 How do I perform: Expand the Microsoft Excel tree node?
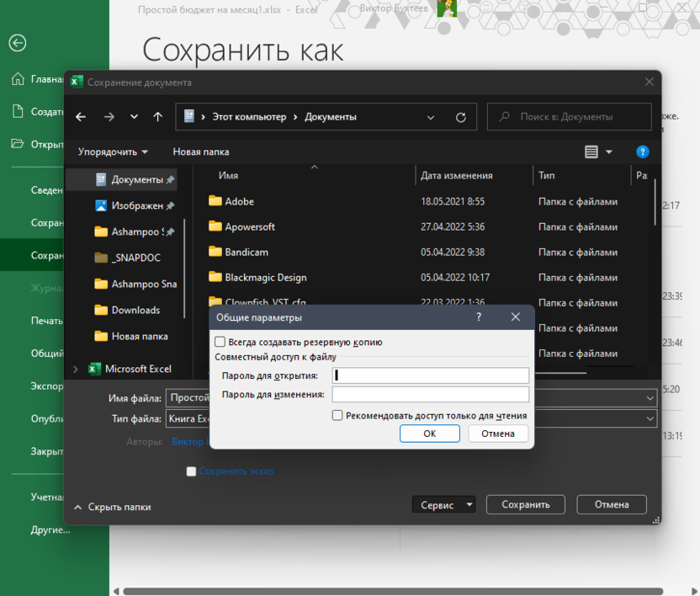pyautogui.click(x=76, y=369)
